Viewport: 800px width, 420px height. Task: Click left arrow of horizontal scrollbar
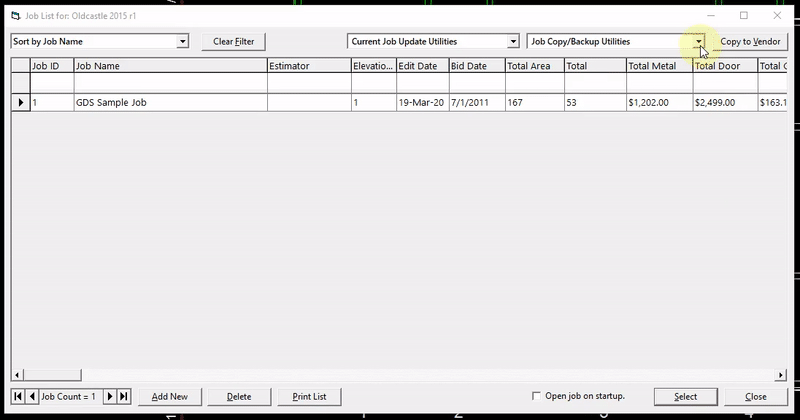click(x=17, y=375)
